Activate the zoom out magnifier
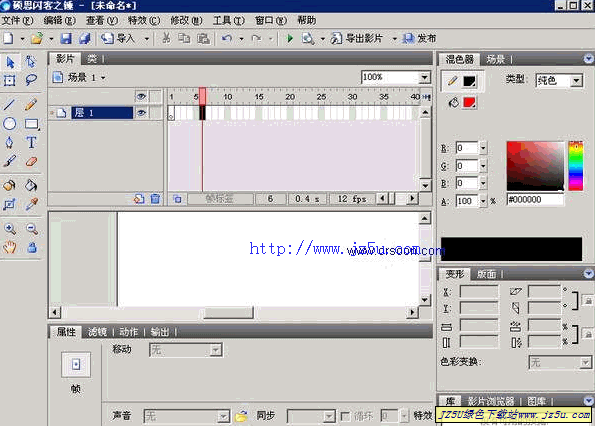595x426 pixels. coord(32,229)
